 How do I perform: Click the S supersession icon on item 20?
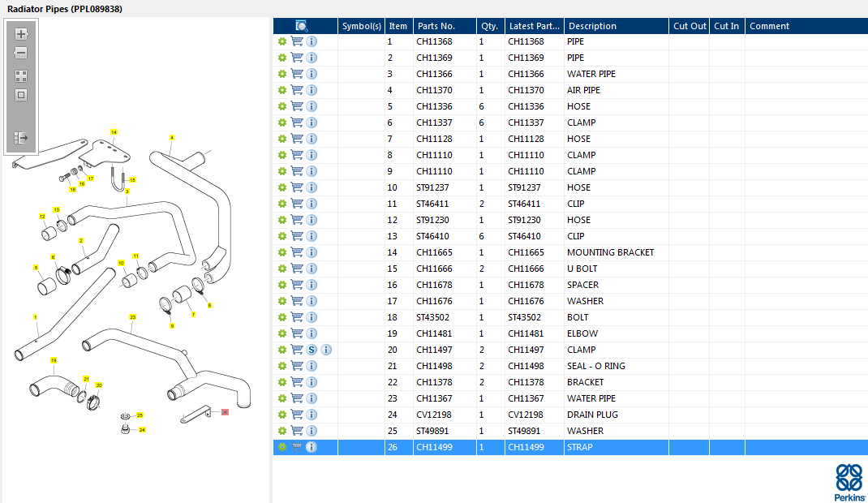[312, 350]
